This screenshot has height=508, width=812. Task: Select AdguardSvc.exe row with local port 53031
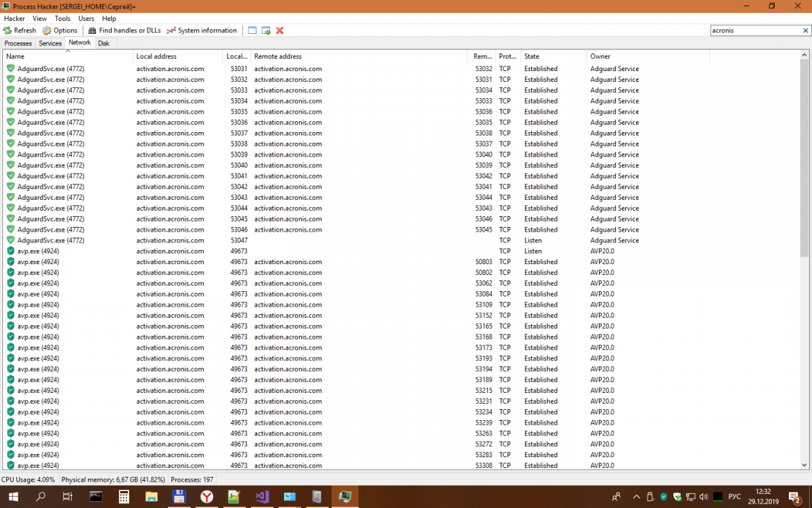[x=401, y=68]
